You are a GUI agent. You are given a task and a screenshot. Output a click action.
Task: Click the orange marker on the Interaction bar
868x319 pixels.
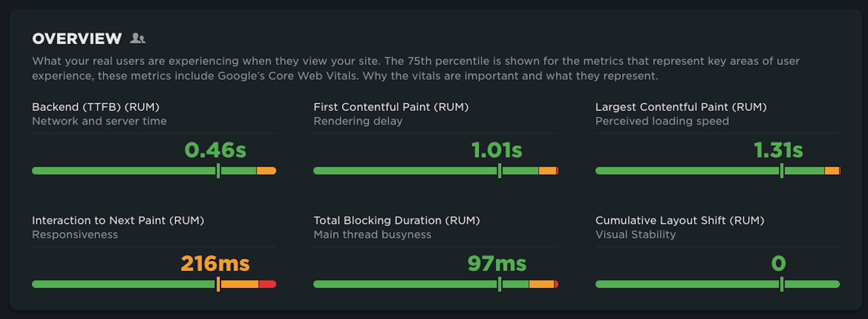218,284
